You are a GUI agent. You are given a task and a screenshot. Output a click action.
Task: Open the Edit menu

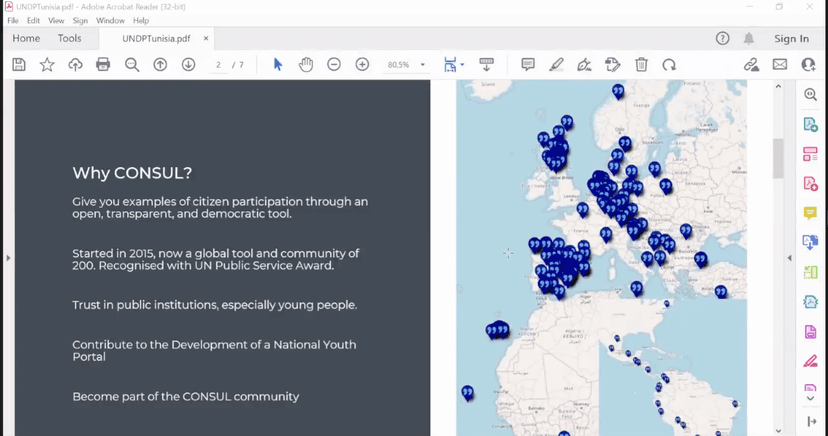point(33,21)
